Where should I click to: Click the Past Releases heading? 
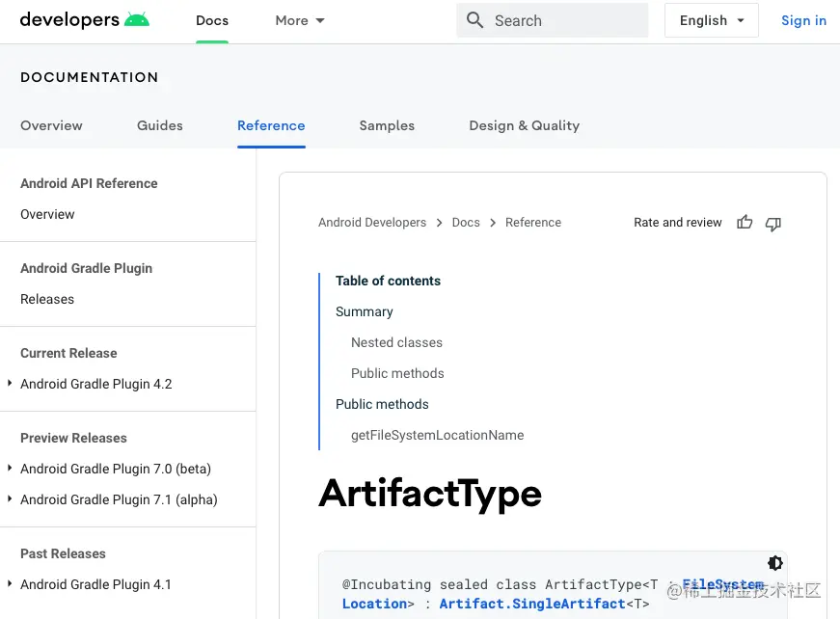[x=63, y=553]
